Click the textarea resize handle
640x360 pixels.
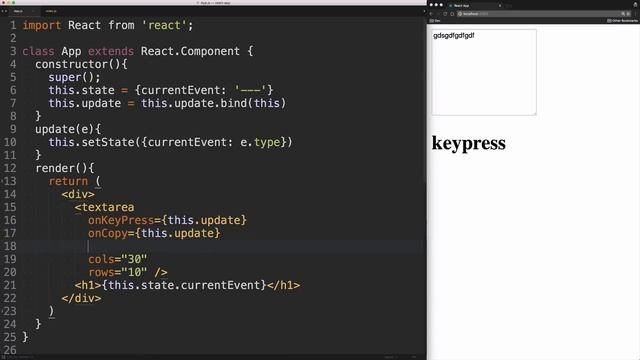[534, 113]
